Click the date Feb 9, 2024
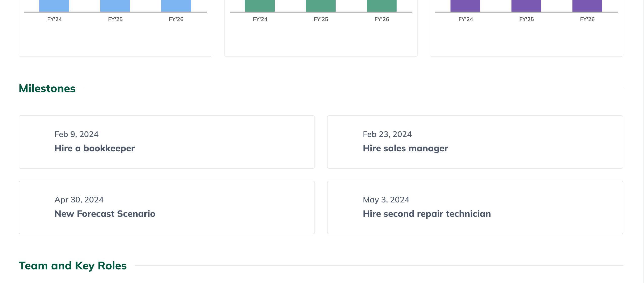This screenshot has height=283, width=644. pos(77,134)
